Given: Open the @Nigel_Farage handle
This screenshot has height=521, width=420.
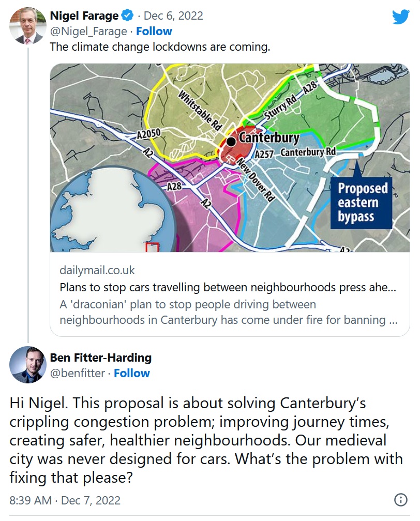Looking at the screenshot, I should pyautogui.click(x=88, y=32).
